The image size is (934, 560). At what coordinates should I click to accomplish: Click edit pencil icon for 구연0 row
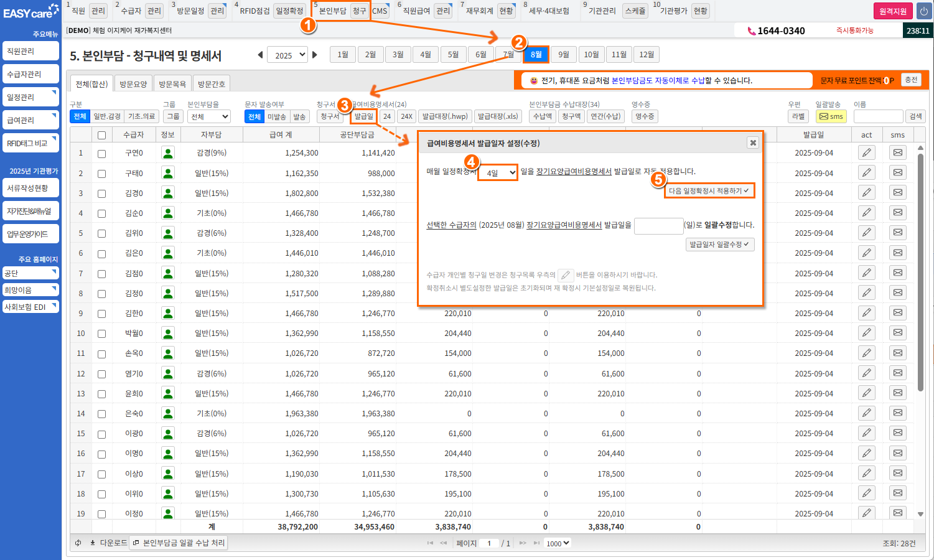click(866, 152)
